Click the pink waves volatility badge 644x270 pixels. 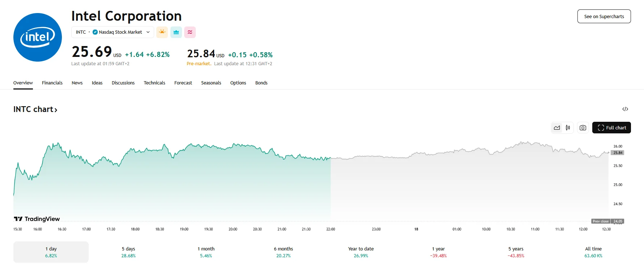click(190, 32)
